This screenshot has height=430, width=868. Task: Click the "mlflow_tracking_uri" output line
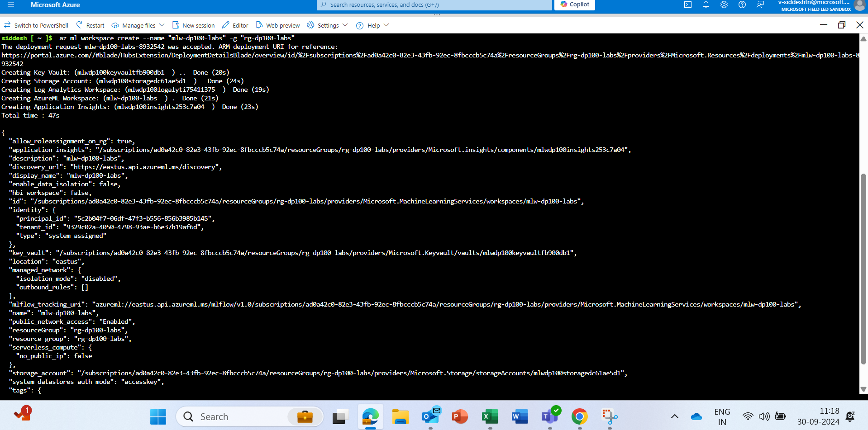405,304
